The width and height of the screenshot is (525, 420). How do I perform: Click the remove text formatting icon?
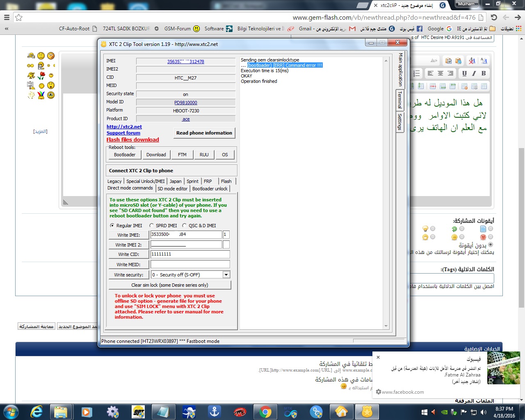472,61
